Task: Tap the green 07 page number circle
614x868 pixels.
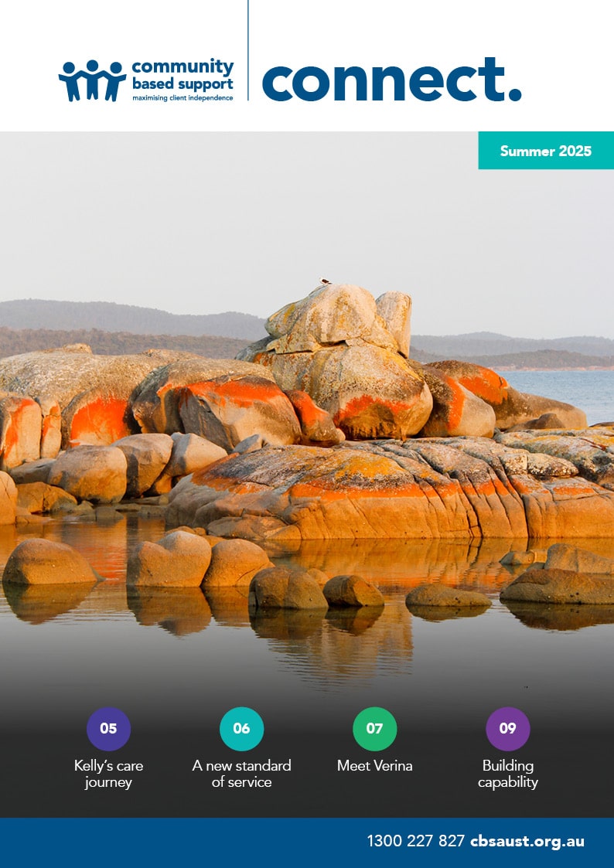Action: (374, 729)
